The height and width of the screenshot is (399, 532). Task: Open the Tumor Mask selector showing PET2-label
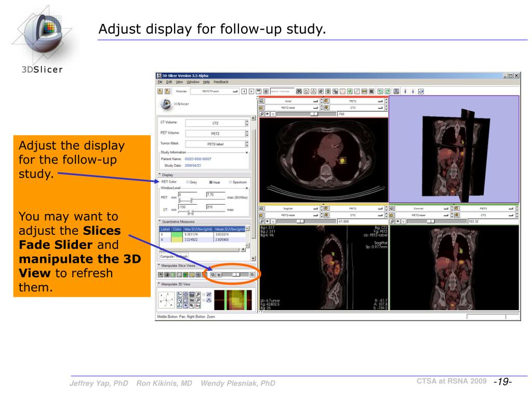click(x=217, y=144)
